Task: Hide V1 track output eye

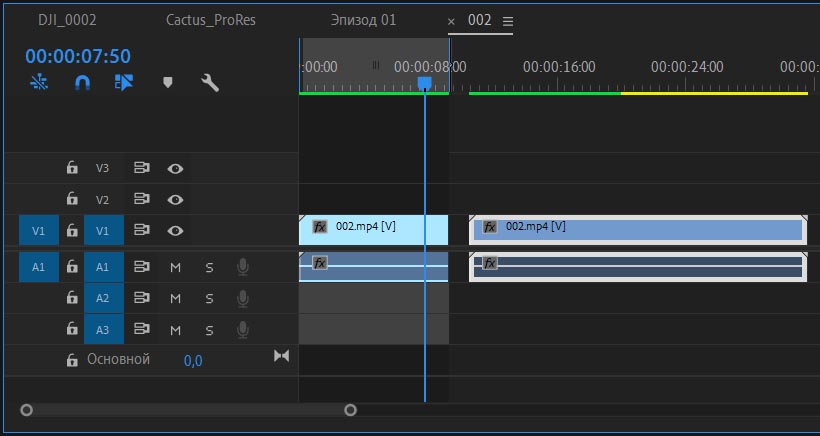Action: pyautogui.click(x=175, y=231)
